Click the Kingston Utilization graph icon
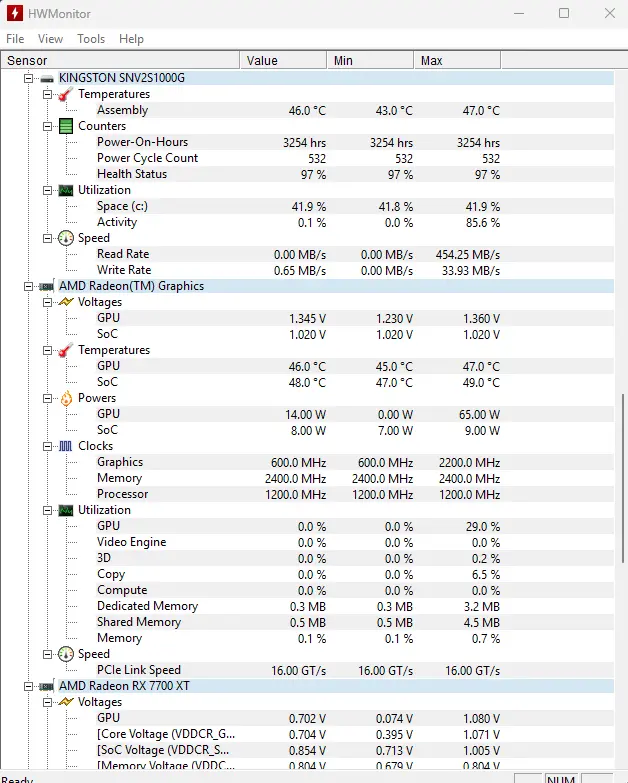 pos(66,190)
